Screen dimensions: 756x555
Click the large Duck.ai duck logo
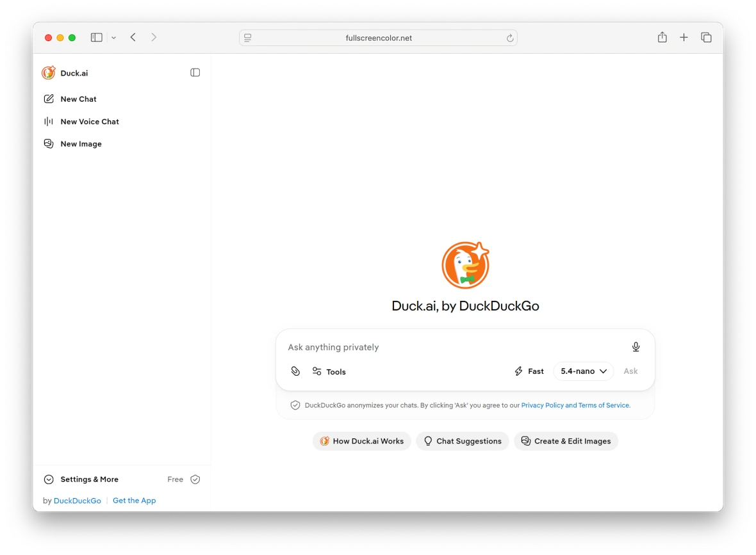point(465,265)
